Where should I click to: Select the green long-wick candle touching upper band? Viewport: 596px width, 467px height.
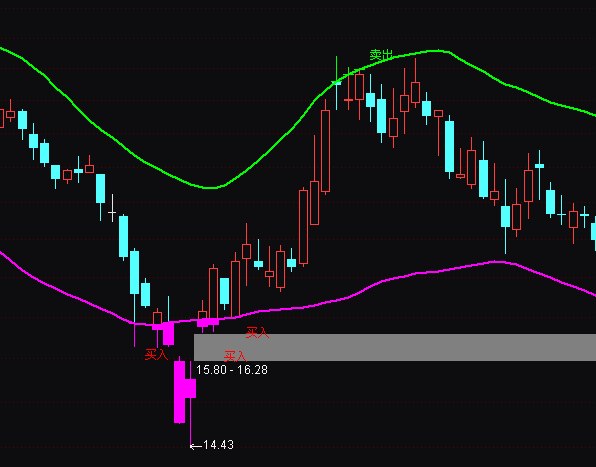(336, 82)
